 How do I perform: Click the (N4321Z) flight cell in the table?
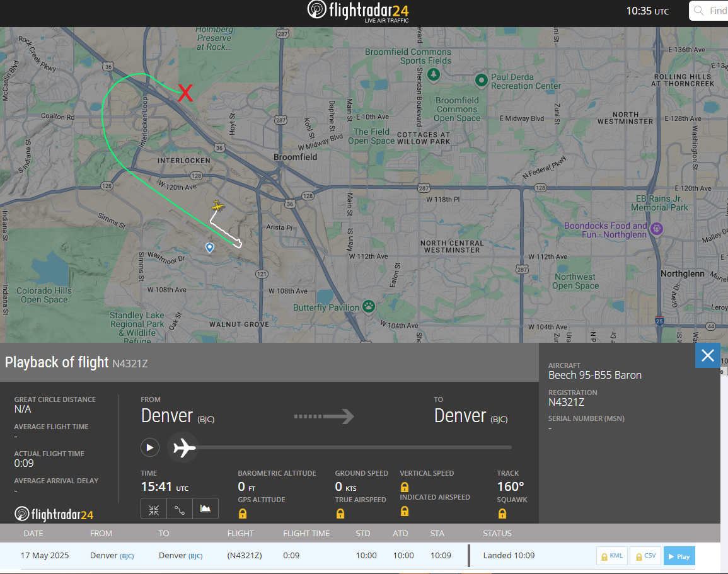[245, 556]
